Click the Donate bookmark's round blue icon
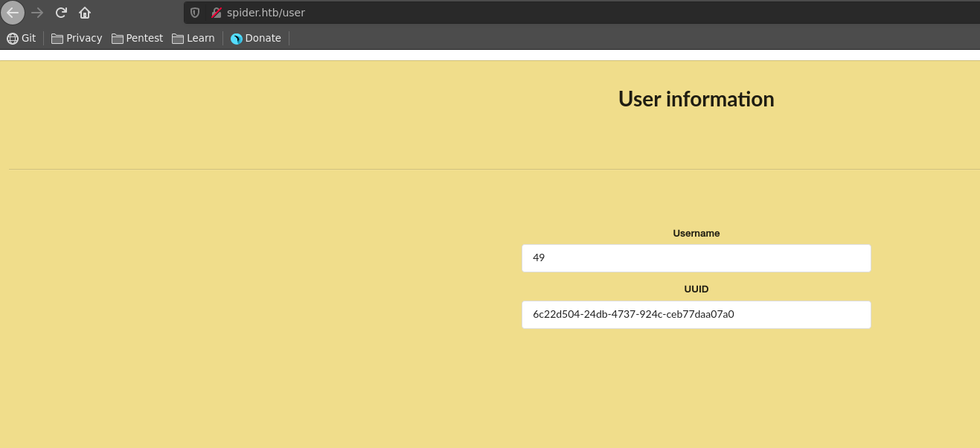 click(x=237, y=39)
